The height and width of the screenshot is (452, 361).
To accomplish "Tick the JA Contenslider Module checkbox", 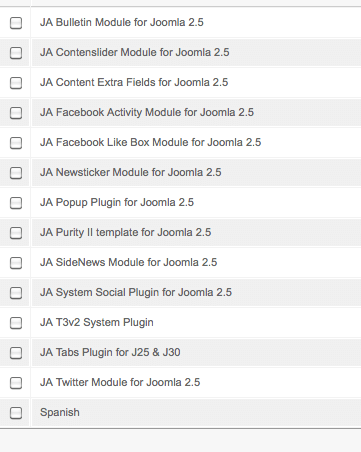I will tap(16, 53).
